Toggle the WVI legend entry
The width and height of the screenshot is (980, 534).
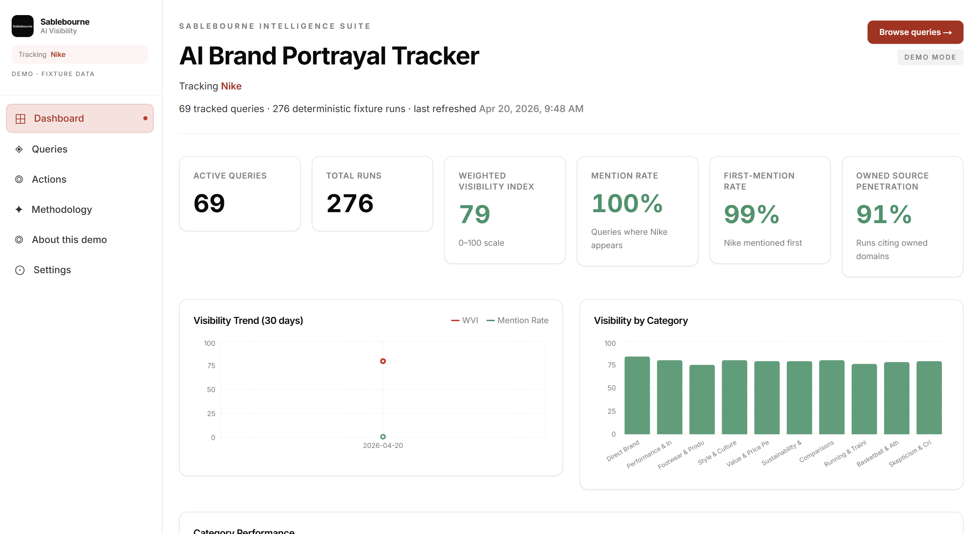point(465,320)
